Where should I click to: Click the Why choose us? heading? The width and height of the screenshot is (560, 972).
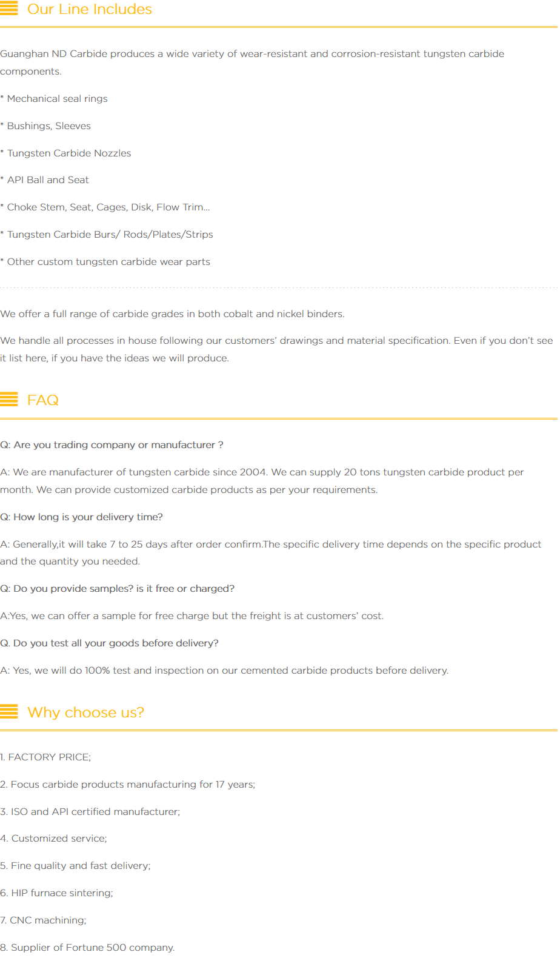pos(86,712)
